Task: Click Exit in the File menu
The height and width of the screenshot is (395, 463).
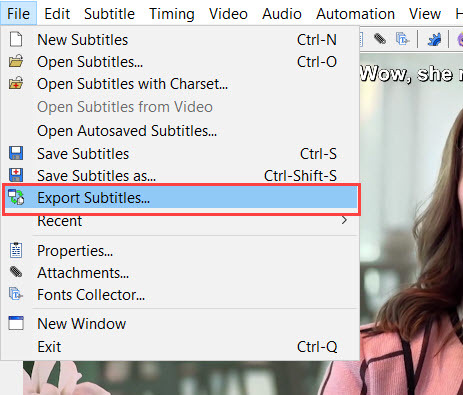Action: click(180, 347)
